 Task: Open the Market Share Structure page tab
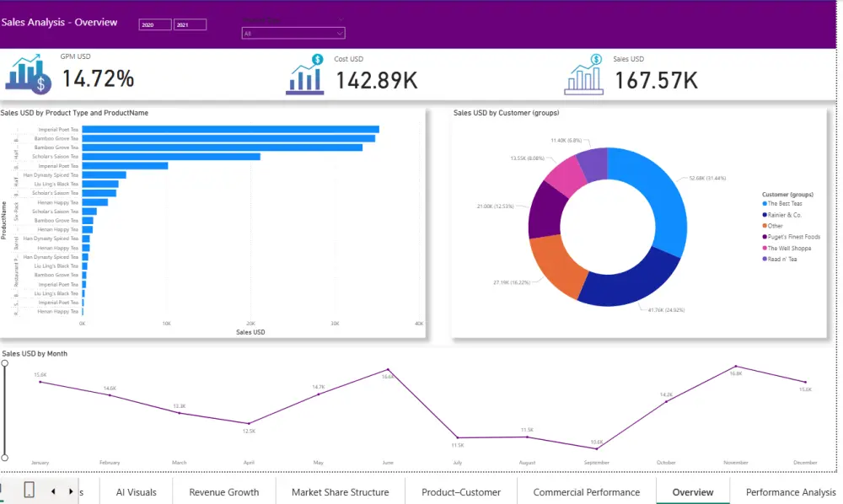(340, 492)
